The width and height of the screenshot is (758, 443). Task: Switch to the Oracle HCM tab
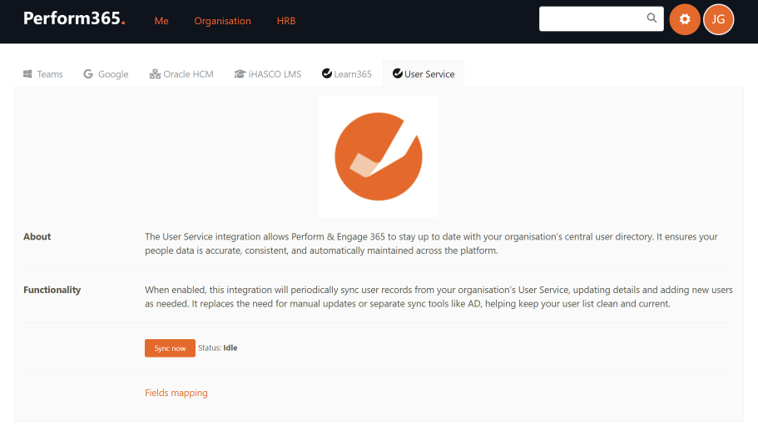click(181, 74)
